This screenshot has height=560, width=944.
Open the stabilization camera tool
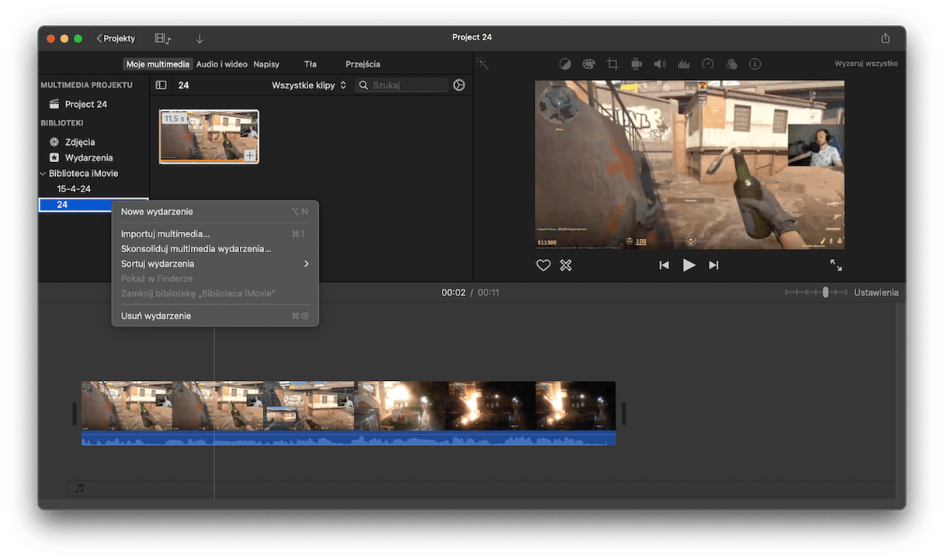(x=637, y=64)
